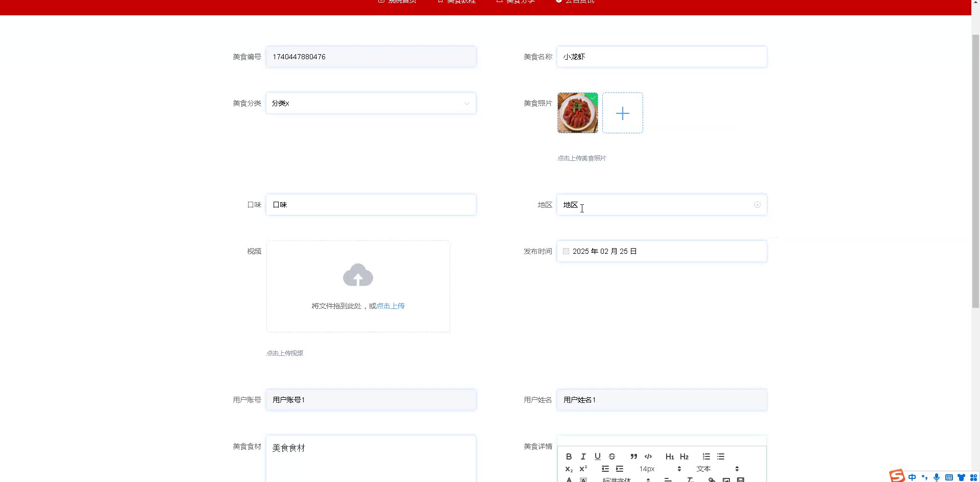Open the 美食分类 category dropdown
The height and width of the screenshot is (482, 980).
pyautogui.click(x=371, y=103)
